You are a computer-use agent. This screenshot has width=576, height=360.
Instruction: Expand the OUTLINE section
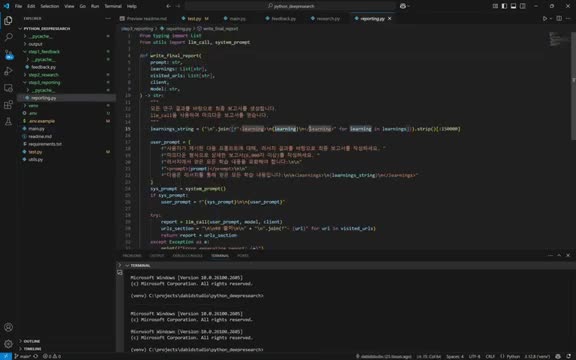[x=32, y=341]
